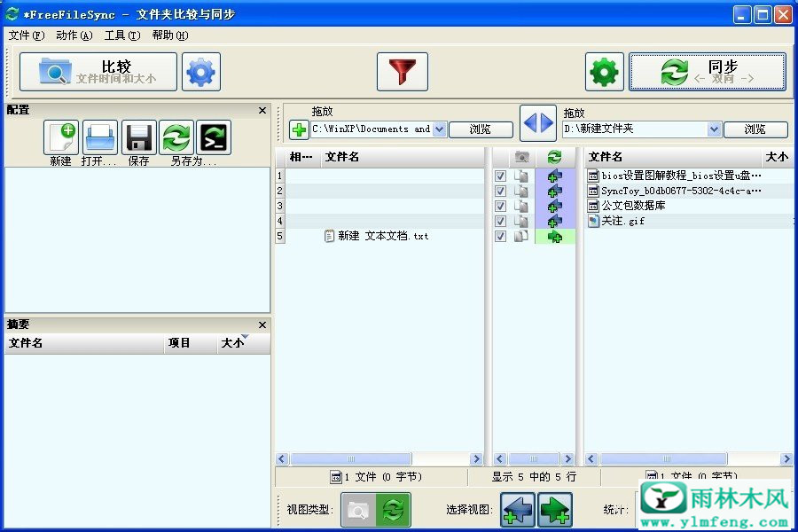Sort by left 文件名 column header
The image size is (798, 532).
[x=402, y=157]
